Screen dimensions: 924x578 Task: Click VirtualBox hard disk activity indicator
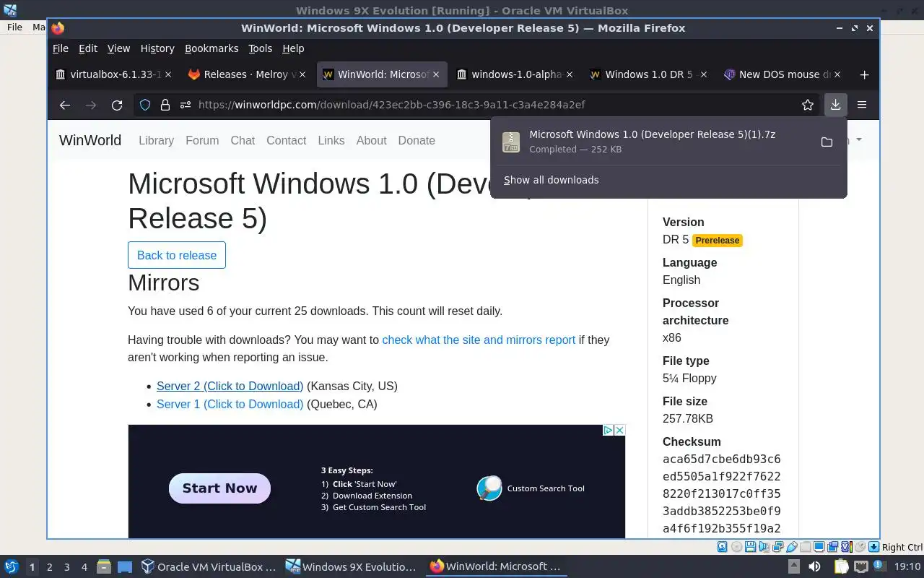point(723,547)
